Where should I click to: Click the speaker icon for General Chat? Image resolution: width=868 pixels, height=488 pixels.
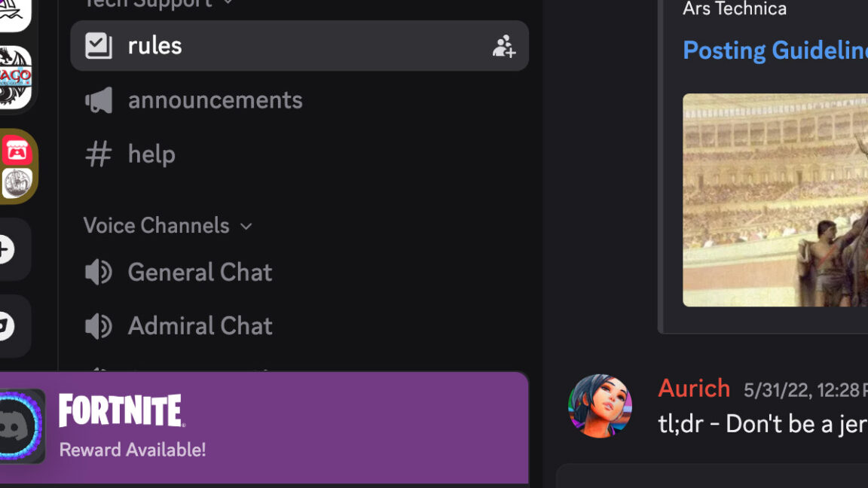click(x=99, y=272)
